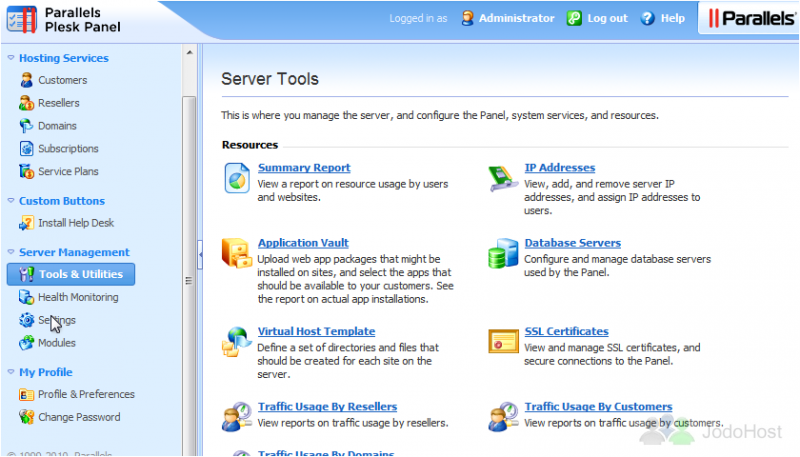Image resolution: width=800 pixels, height=457 pixels.
Task: Collapse the My Profile section
Action: tap(11, 372)
